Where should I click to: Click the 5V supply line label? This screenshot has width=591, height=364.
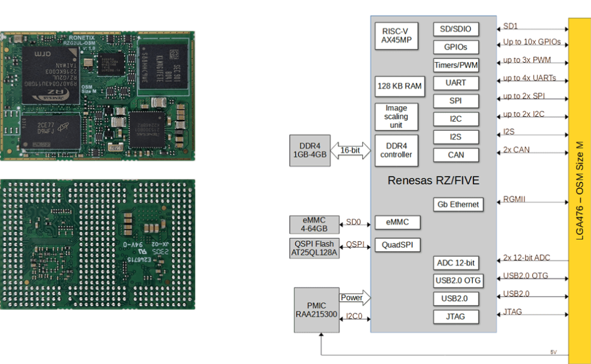pos(554,352)
